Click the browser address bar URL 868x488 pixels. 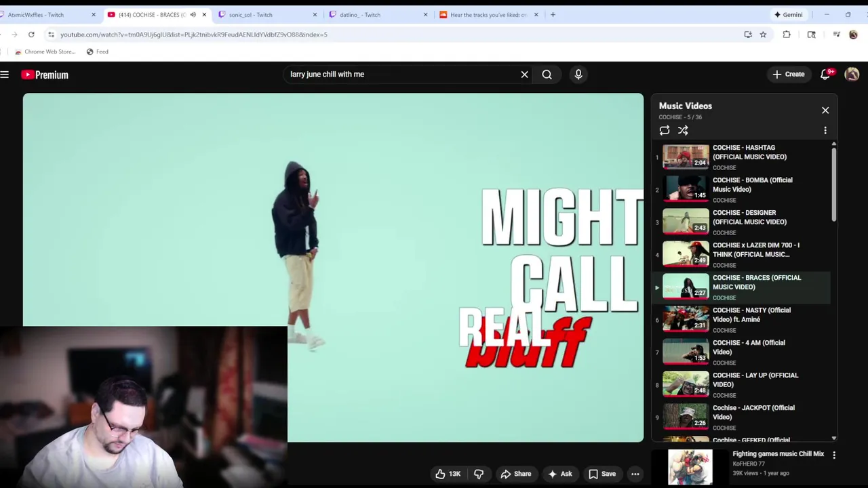point(194,35)
